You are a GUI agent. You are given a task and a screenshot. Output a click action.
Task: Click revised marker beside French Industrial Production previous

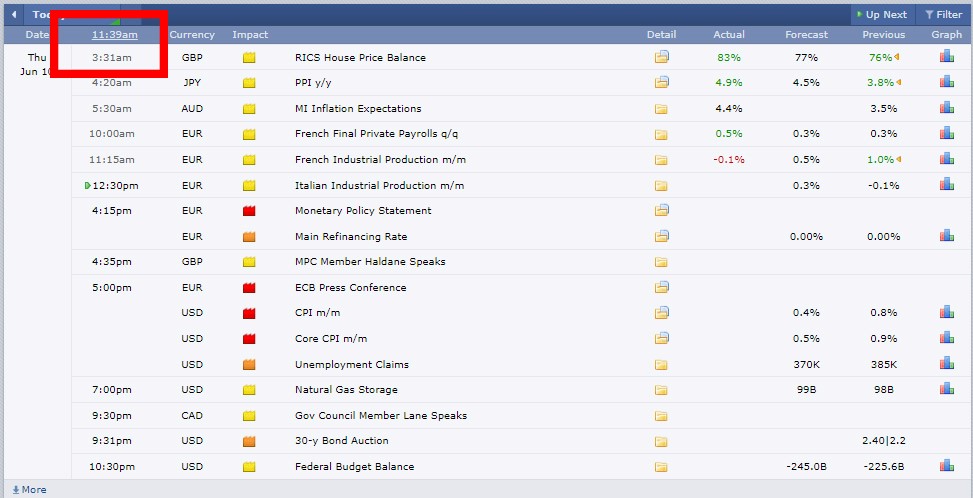pos(898,160)
